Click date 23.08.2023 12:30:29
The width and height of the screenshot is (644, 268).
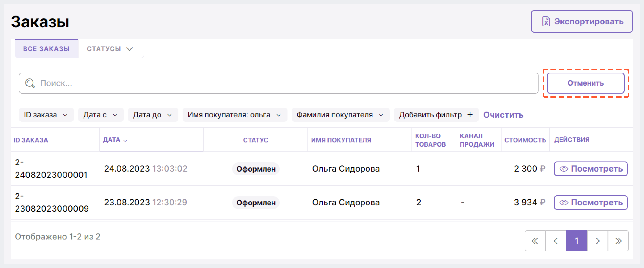(146, 202)
